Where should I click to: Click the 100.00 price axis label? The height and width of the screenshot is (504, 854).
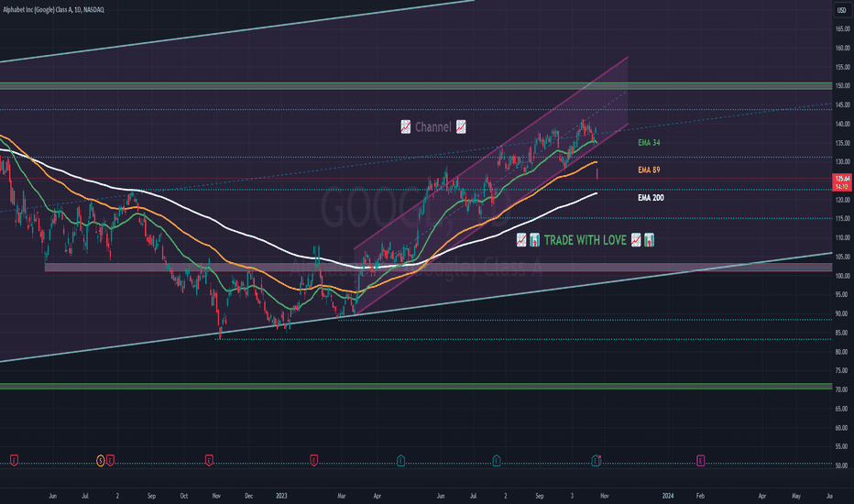(x=843, y=276)
